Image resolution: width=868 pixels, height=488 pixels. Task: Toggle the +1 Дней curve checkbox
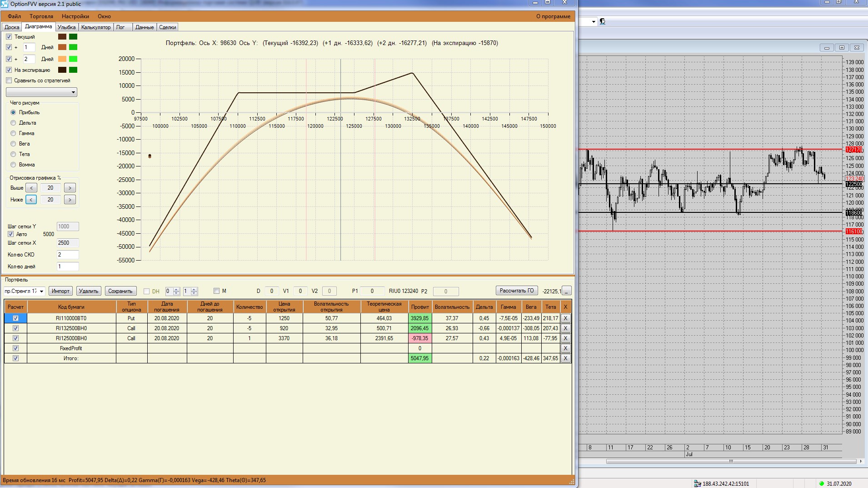[9, 47]
